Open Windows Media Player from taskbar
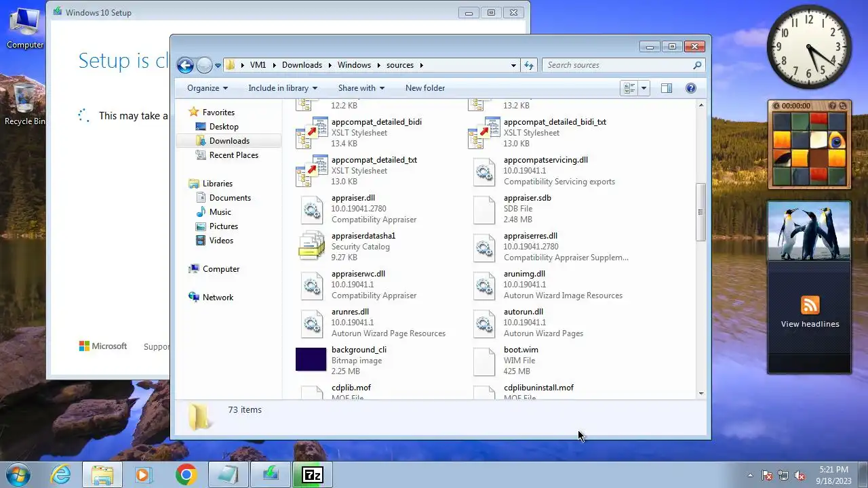This screenshot has width=868, height=488. 144,475
